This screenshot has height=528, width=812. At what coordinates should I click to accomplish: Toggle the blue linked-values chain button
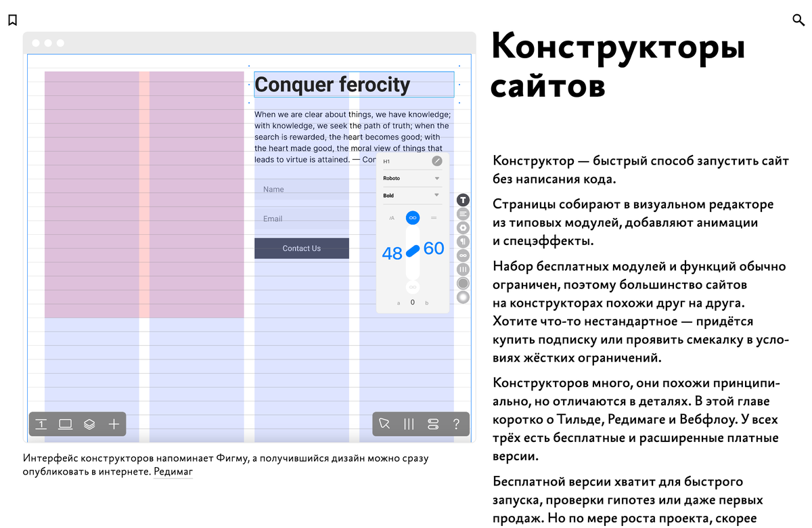(x=413, y=218)
